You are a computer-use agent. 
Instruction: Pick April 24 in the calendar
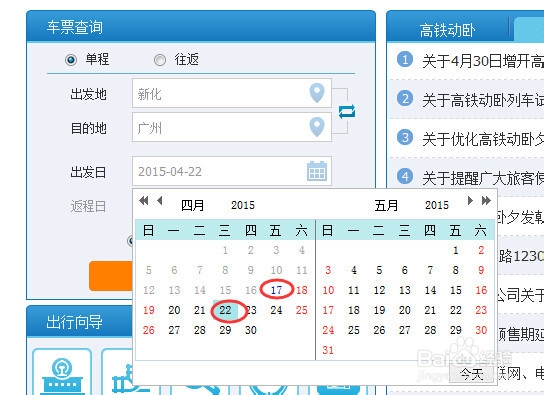click(276, 310)
